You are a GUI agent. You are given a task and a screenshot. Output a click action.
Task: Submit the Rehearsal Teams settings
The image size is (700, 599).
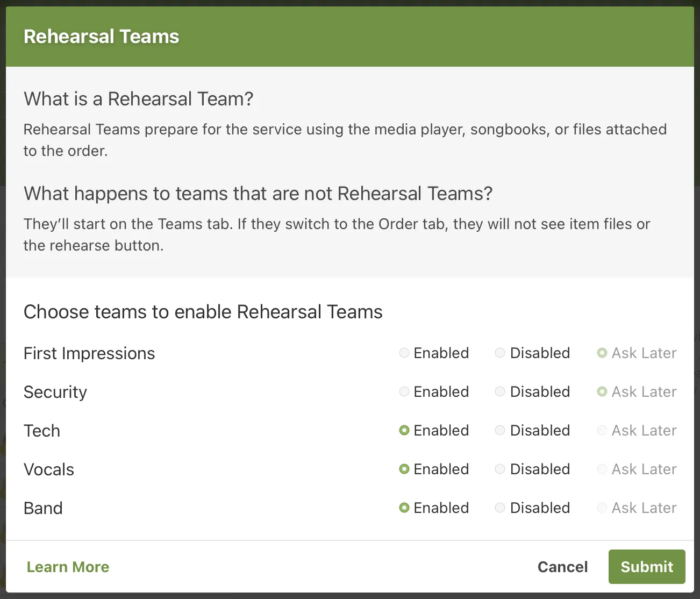pyautogui.click(x=646, y=567)
